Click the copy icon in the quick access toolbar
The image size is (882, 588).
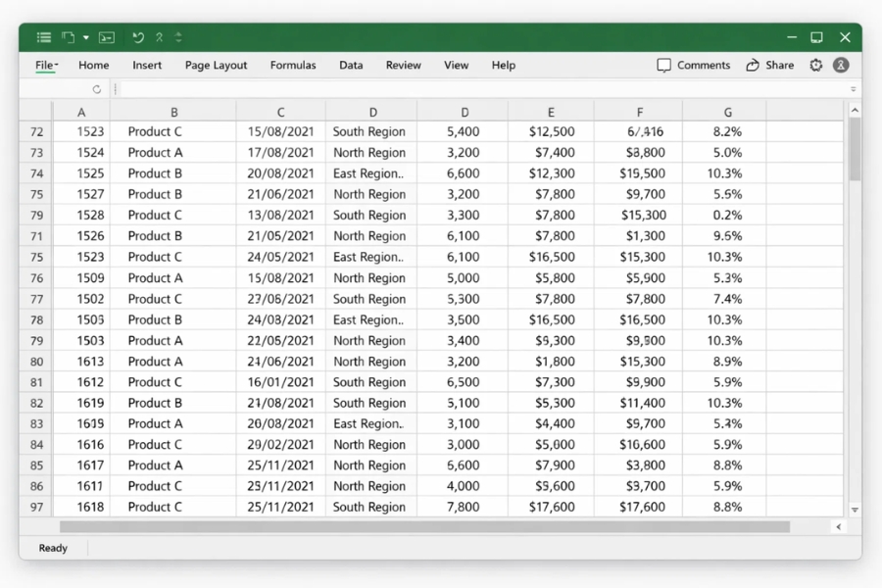tap(67, 36)
